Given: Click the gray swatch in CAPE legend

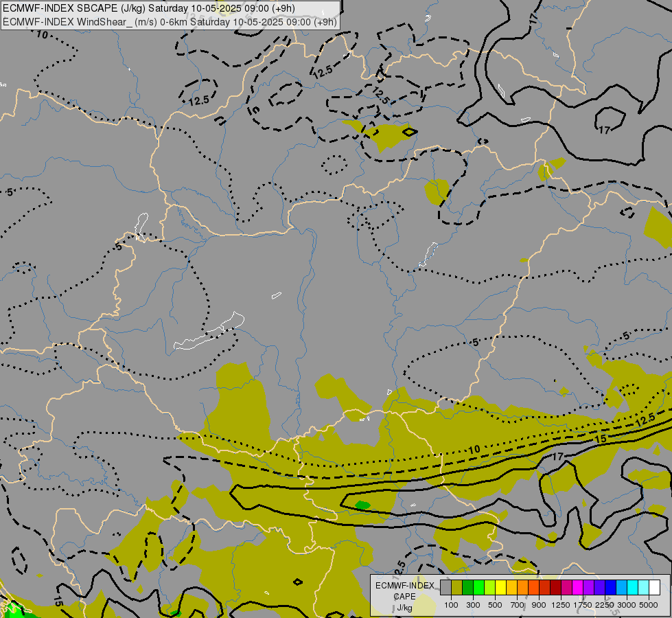Looking at the screenshot, I should (445, 587).
